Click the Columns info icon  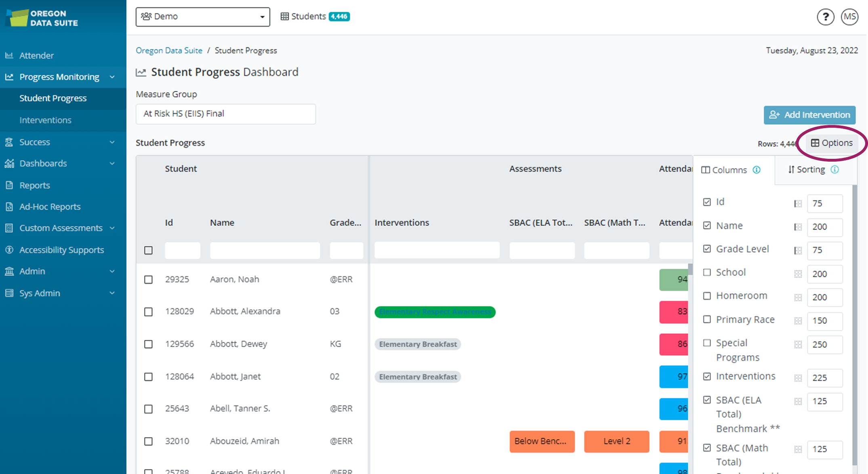point(757,170)
